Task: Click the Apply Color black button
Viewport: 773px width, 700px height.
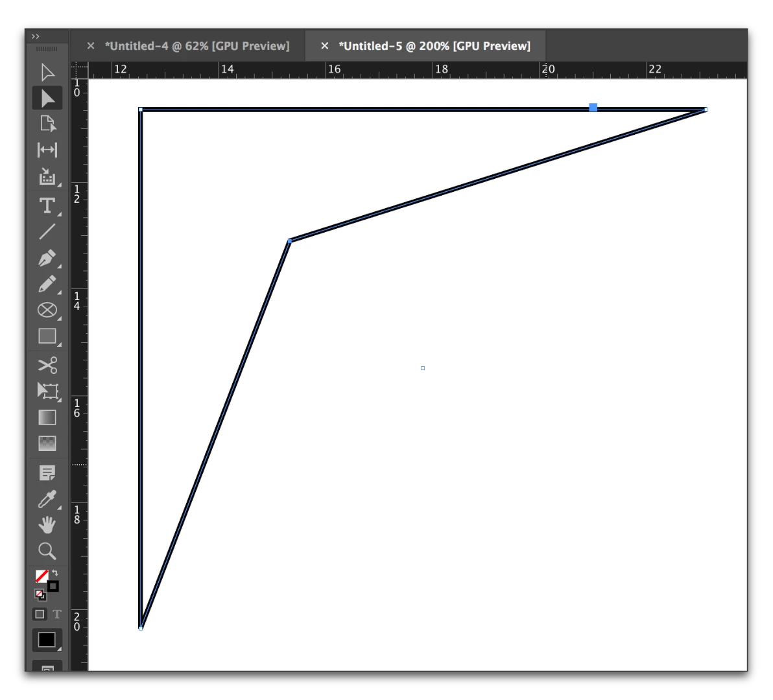Action: coord(47,640)
